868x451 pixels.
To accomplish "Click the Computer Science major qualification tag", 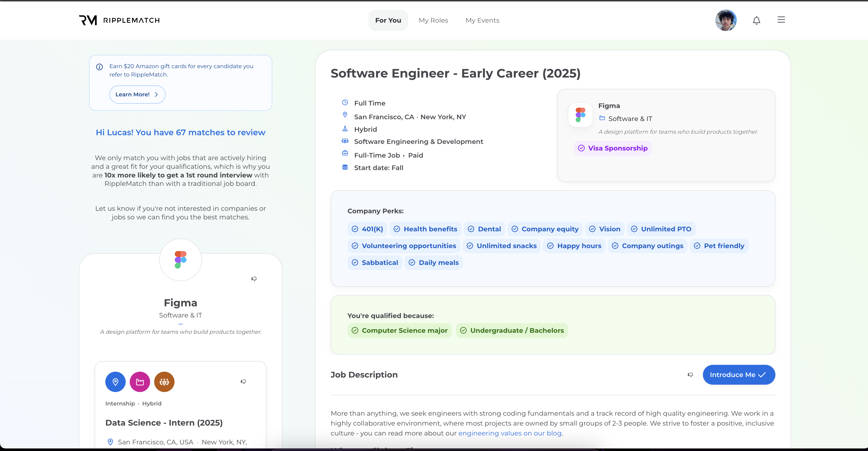I will point(400,330).
